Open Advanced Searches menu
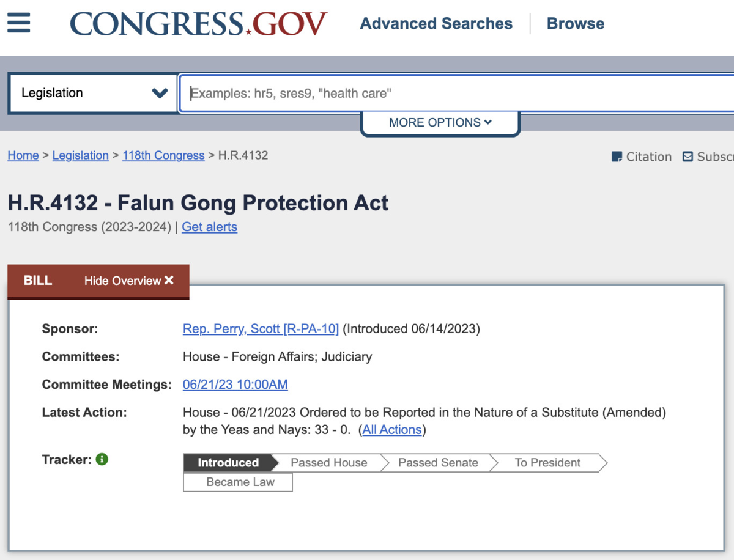This screenshot has width=734, height=560. [436, 24]
